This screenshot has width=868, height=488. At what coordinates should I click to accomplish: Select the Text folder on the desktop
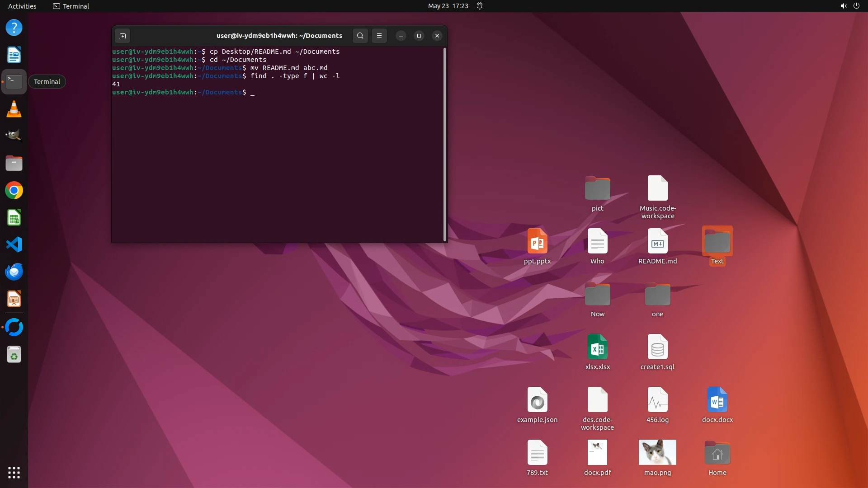coord(717,242)
